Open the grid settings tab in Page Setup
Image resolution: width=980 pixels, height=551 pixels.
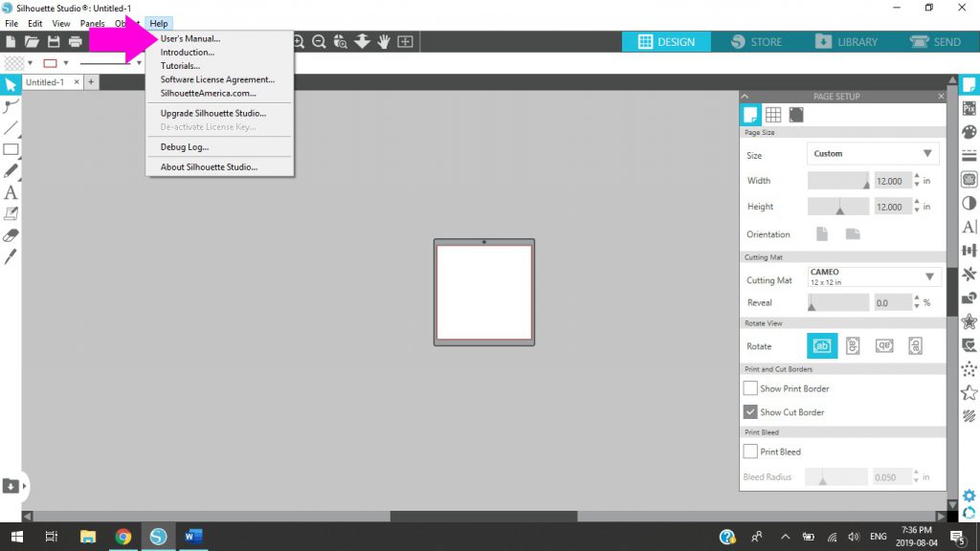(x=773, y=115)
